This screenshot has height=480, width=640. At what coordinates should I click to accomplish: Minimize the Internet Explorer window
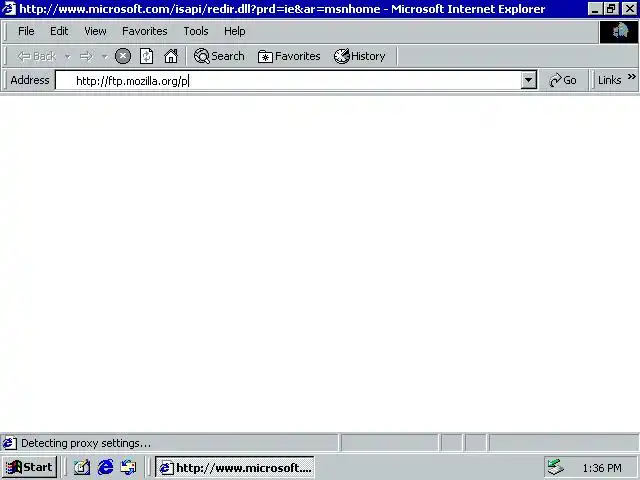coord(595,9)
